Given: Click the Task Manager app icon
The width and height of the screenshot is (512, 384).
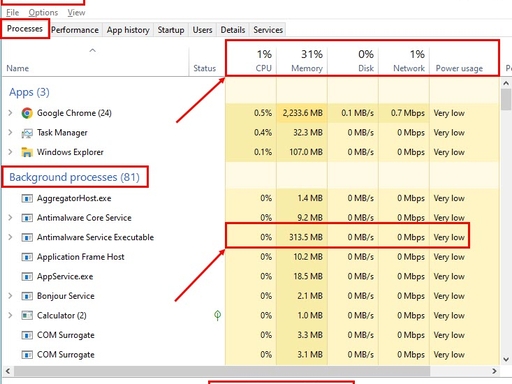Looking at the screenshot, I should tap(27, 133).
